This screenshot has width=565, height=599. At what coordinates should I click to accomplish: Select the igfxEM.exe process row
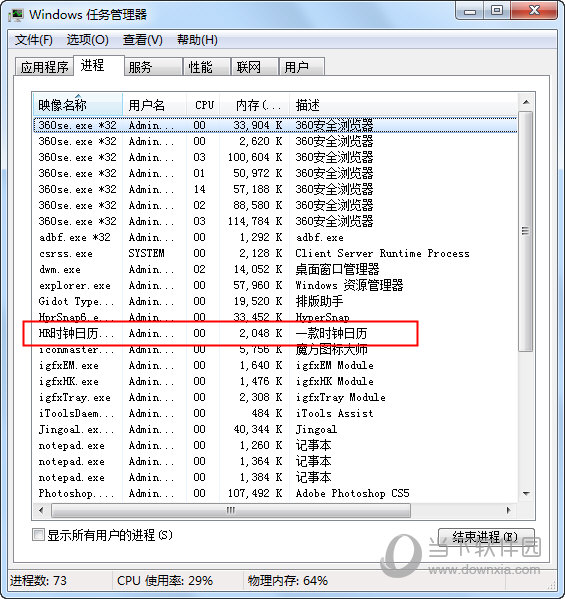click(x=275, y=366)
